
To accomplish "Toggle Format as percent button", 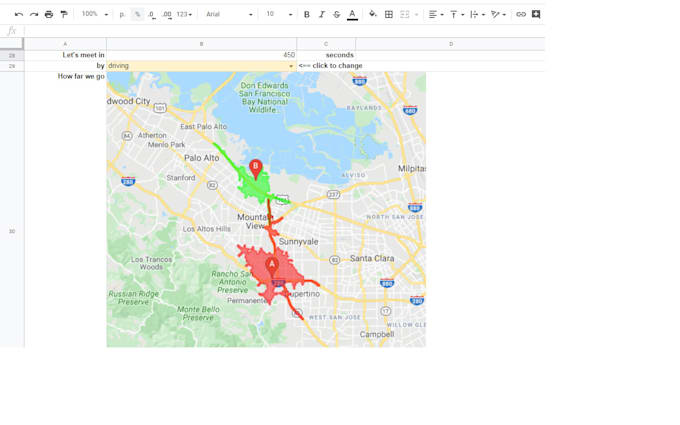I will click(x=137, y=14).
